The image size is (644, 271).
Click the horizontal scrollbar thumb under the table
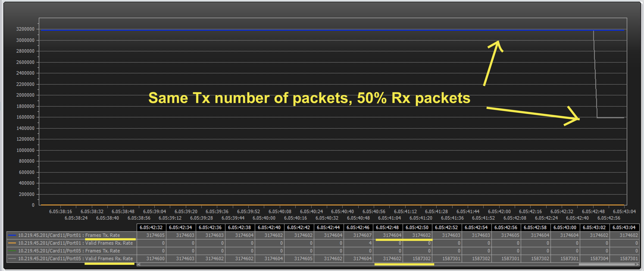(x=607, y=264)
